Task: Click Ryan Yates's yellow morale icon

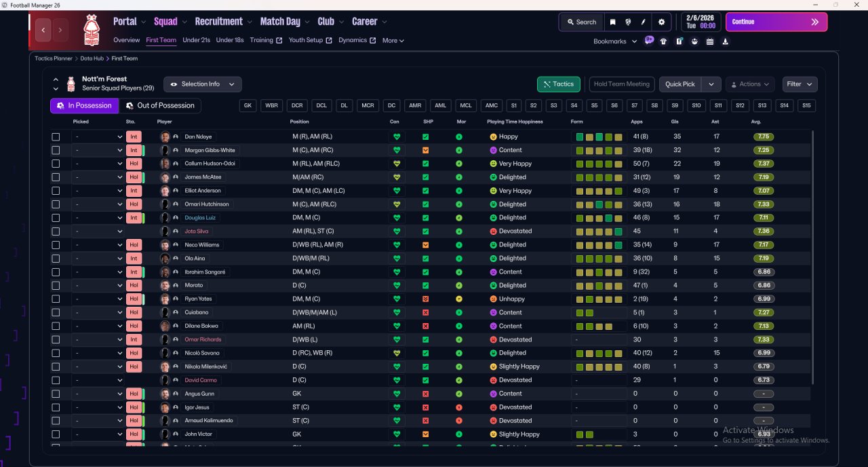Action: click(x=459, y=299)
